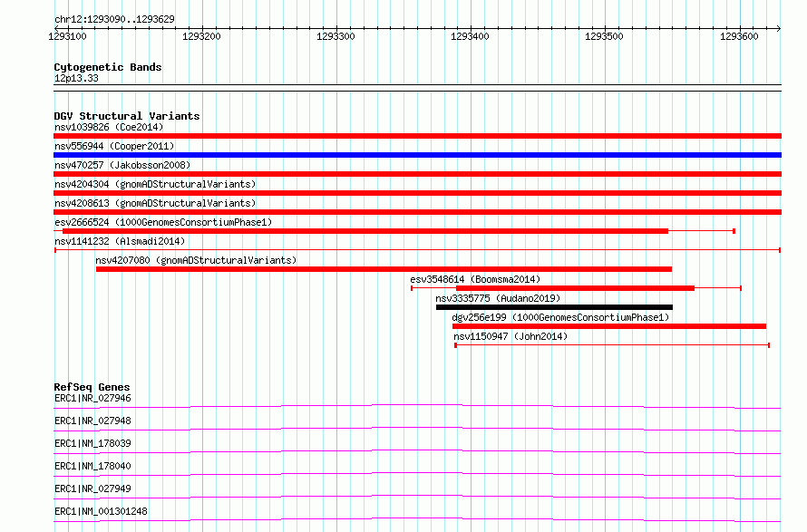Click the ruler's right end arrow
The image size is (807, 532).
778,28
